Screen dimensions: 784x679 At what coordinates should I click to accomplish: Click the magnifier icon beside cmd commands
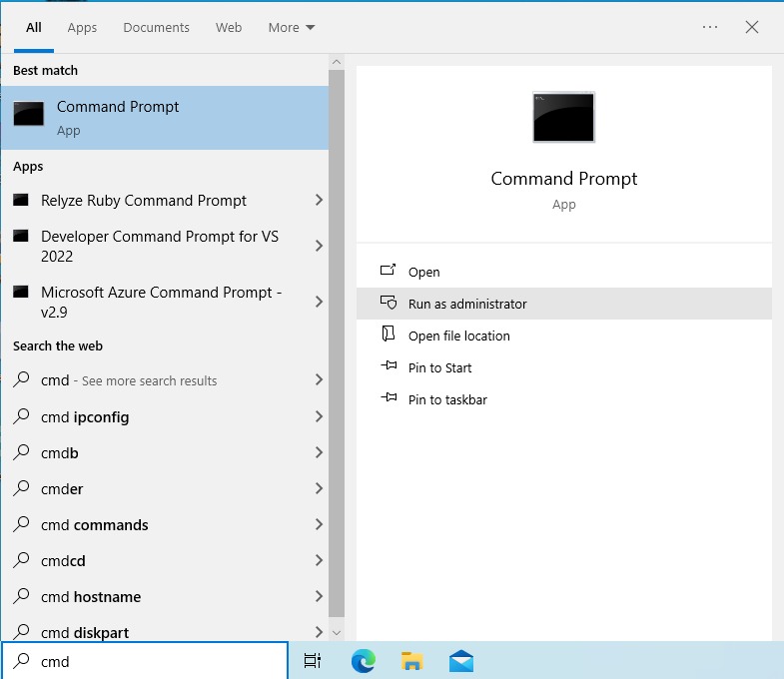[21, 524]
